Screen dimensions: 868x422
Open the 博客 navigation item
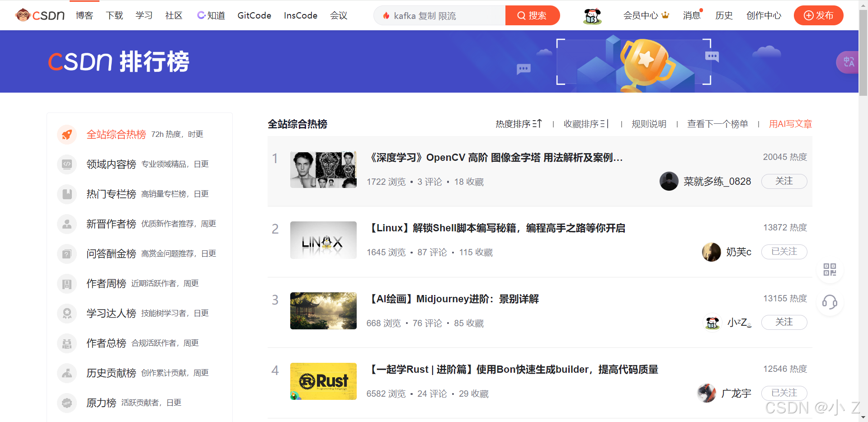(85, 15)
